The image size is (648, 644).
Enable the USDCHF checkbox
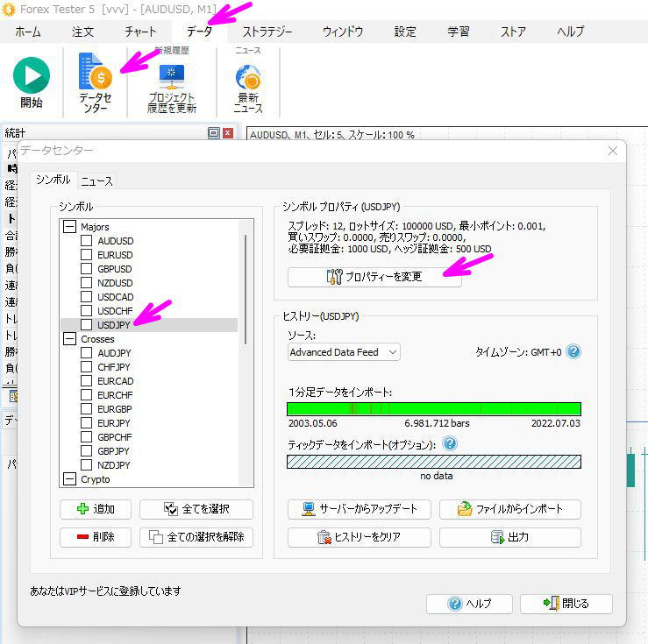point(87,310)
